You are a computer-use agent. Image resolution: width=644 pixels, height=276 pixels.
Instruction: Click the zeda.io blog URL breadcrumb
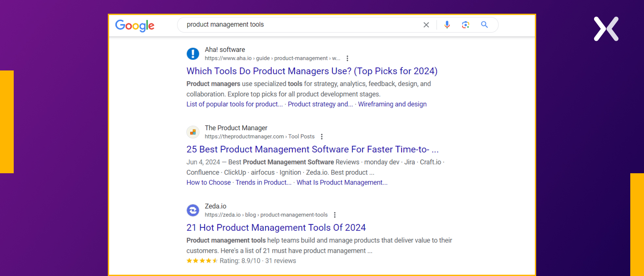click(266, 215)
